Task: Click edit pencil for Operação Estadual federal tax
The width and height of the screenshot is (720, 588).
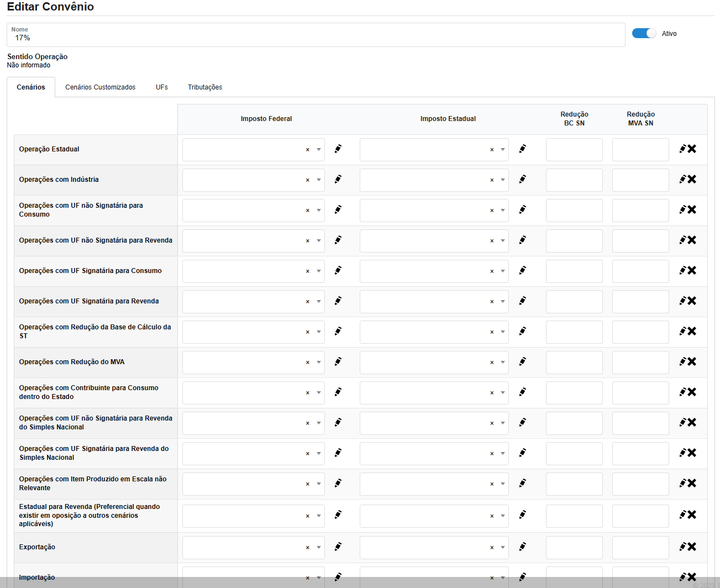Action: click(338, 149)
